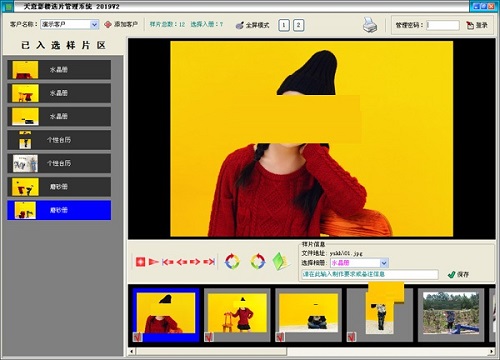Viewport: 500px width, 360px height.
Task: Select layout button 1
Action: coord(284,25)
